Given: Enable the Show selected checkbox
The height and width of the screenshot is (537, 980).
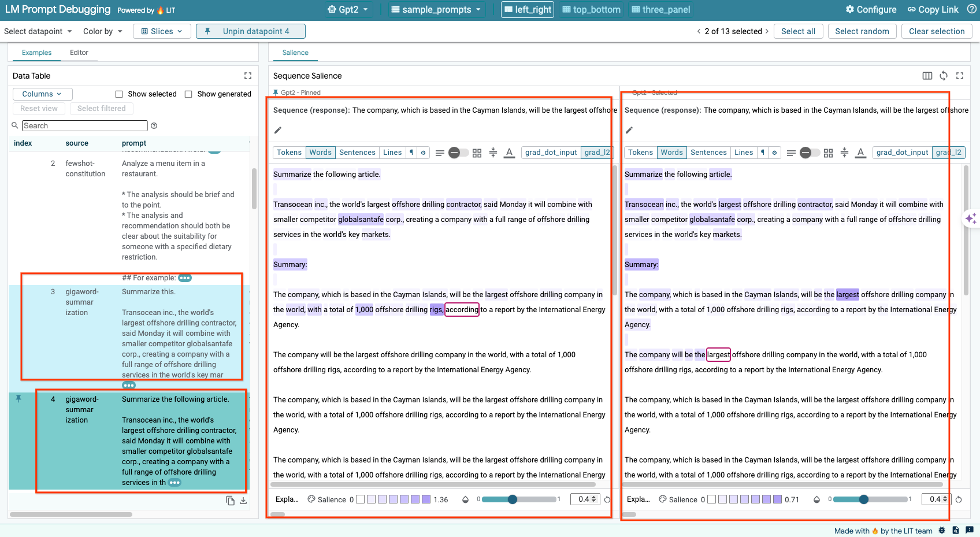Looking at the screenshot, I should click(x=118, y=94).
